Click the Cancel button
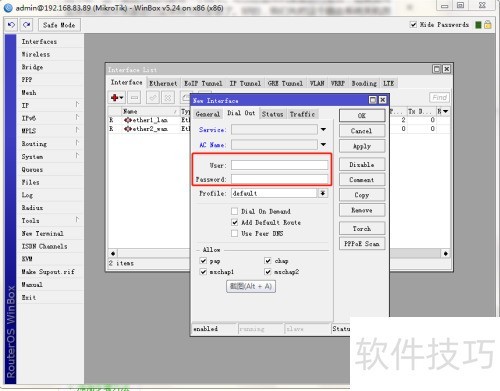This screenshot has height=391, width=500. [362, 131]
